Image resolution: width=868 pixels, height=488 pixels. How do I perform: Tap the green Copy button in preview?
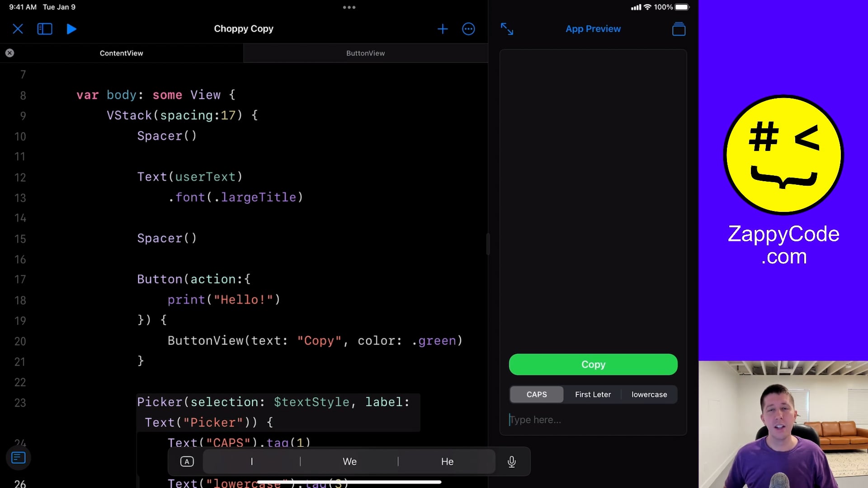tap(593, 364)
